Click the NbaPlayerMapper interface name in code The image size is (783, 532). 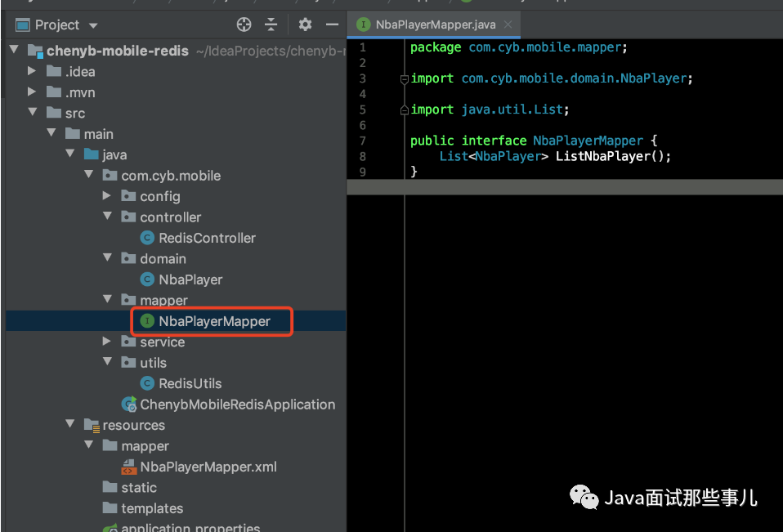pyautogui.click(x=588, y=141)
